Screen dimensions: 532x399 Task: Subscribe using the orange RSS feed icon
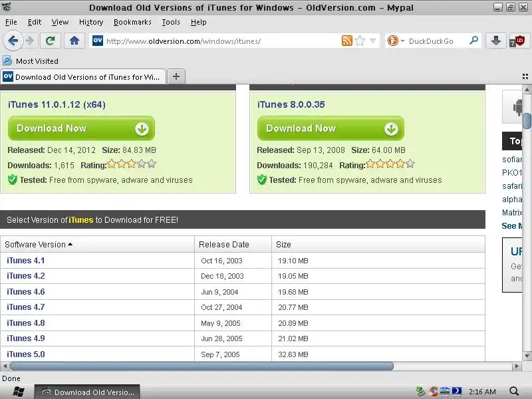click(346, 41)
